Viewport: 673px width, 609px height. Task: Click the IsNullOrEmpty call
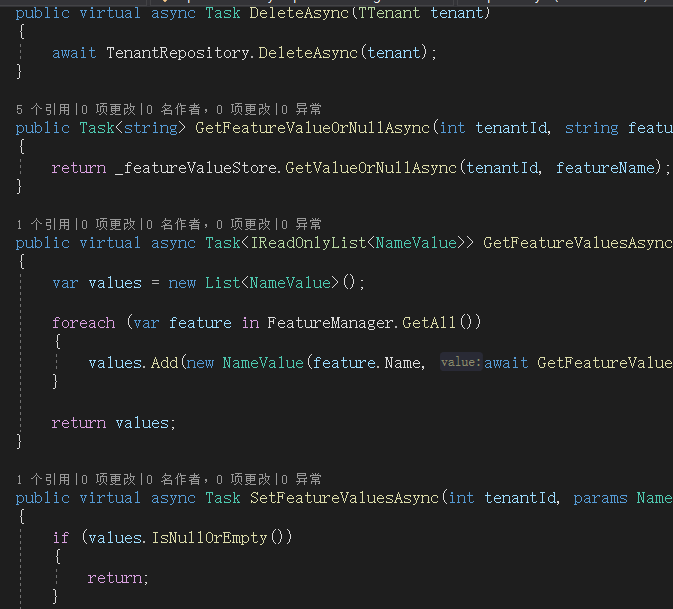pos(209,538)
